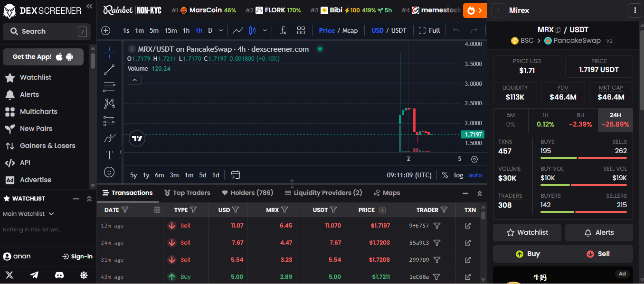Expand the watchlist panel chevrons
644x284 pixels.
pos(89,199)
